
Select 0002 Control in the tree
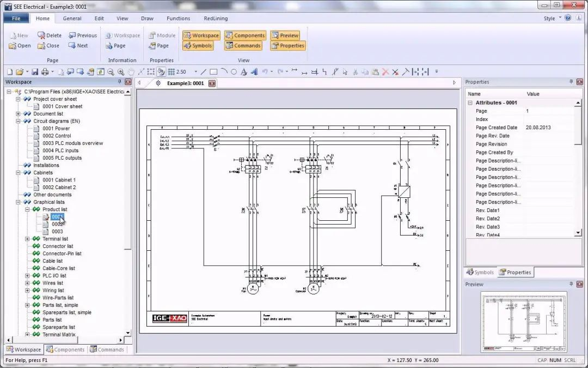tap(57, 136)
